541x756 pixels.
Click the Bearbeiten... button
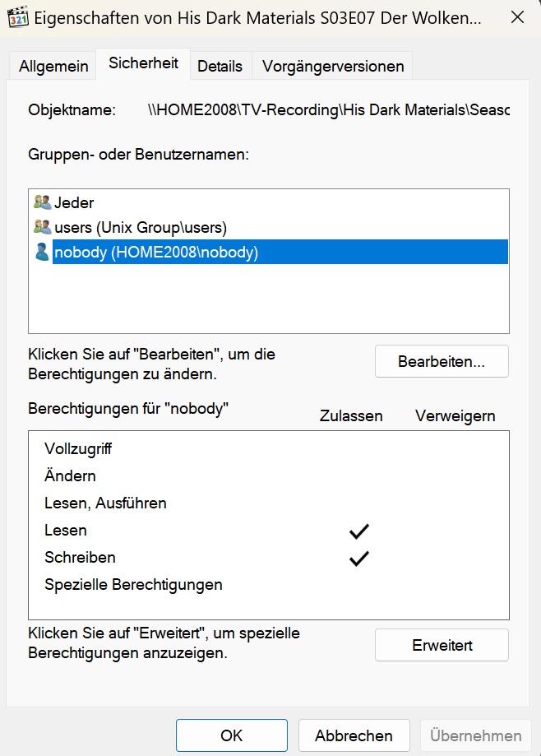442,361
